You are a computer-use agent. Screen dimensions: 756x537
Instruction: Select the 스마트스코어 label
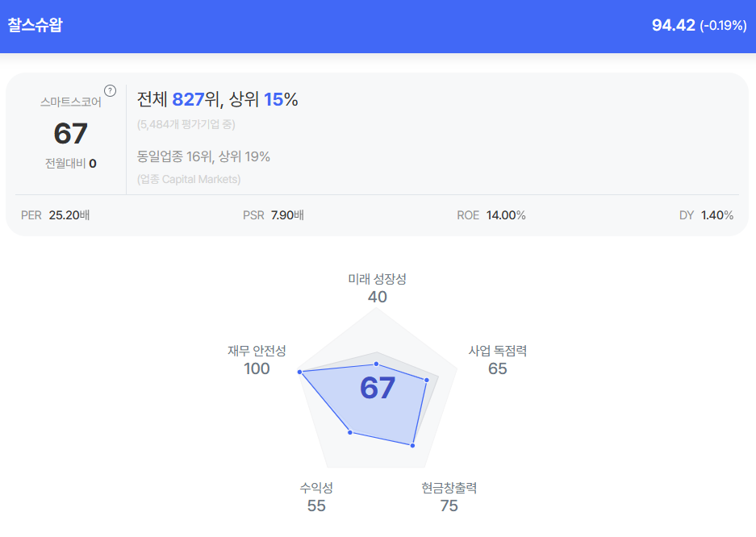click(x=71, y=102)
